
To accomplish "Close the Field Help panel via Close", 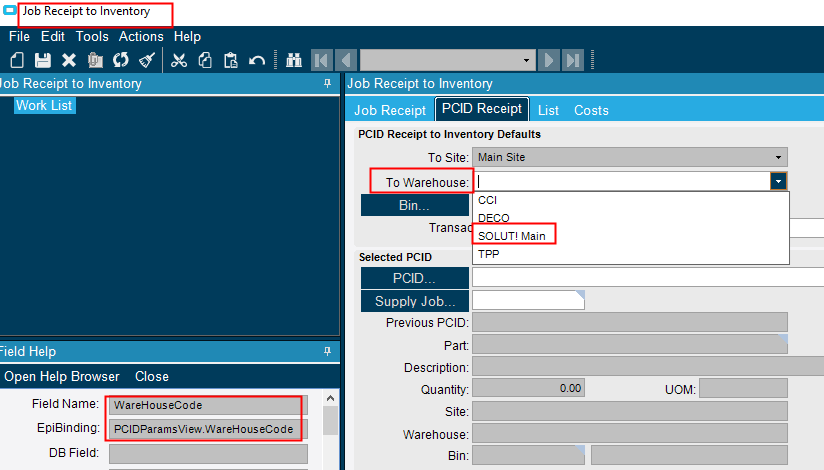I will [x=152, y=376].
